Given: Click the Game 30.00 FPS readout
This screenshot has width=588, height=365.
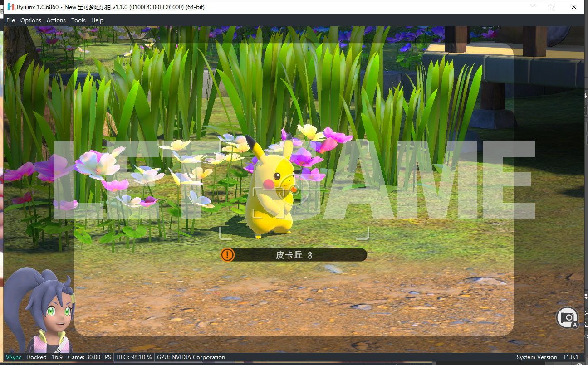Looking at the screenshot, I should 89,357.
